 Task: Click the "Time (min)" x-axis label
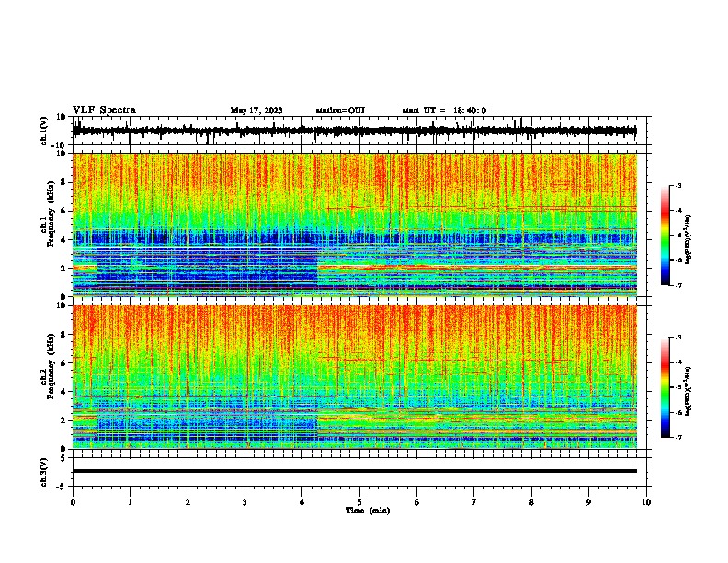tap(368, 511)
